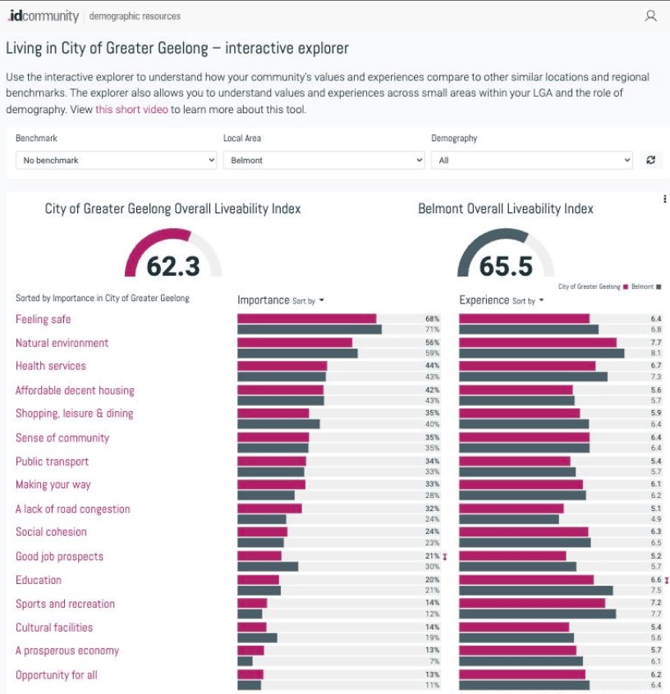Click the refresh filters icon
This screenshot has width=670, height=694.
click(x=651, y=160)
